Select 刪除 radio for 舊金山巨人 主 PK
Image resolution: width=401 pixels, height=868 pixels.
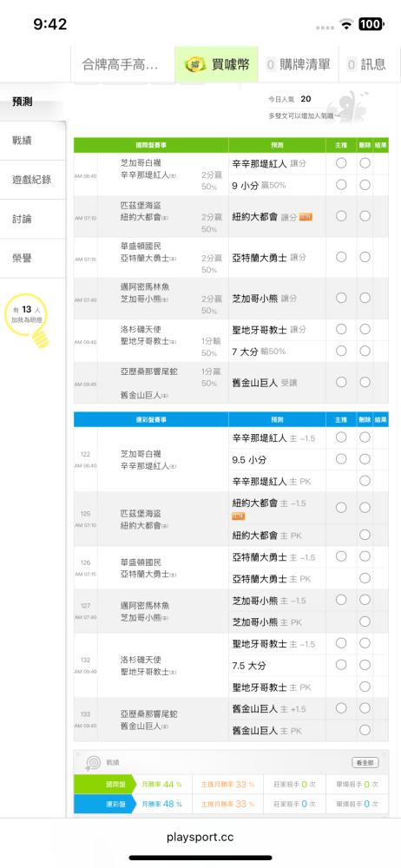(365, 730)
